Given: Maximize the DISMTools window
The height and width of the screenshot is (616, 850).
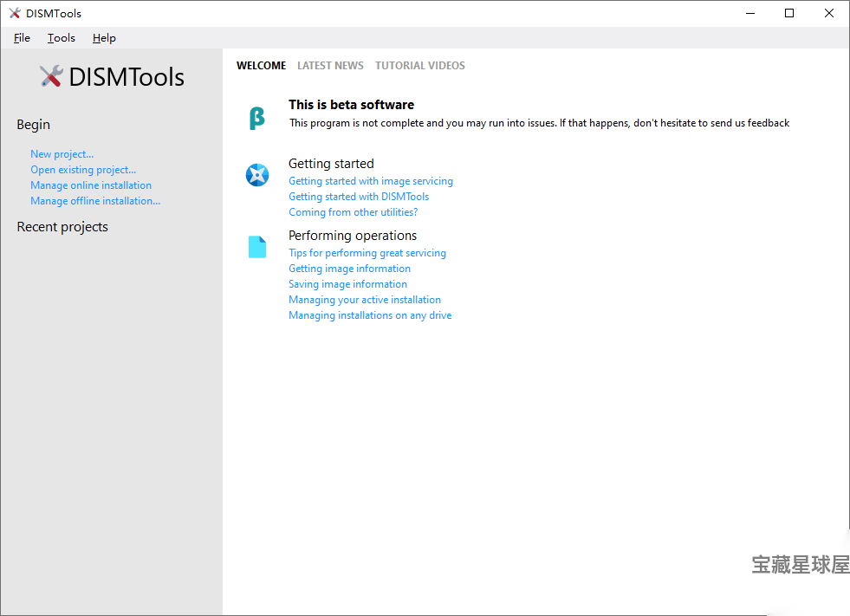Looking at the screenshot, I should coord(789,13).
